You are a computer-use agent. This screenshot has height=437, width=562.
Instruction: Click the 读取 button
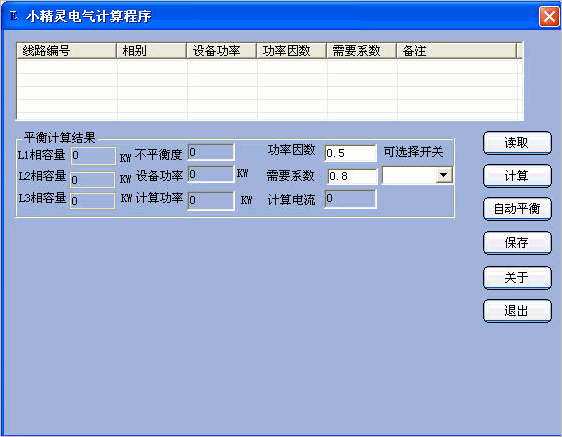(517, 143)
